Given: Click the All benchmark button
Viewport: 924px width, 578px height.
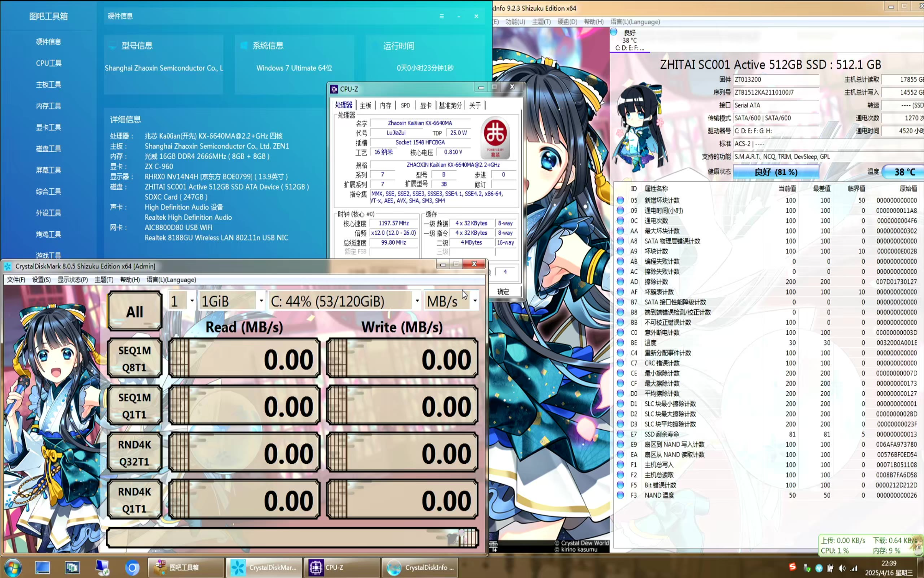Looking at the screenshot, I should pos(134,311).
